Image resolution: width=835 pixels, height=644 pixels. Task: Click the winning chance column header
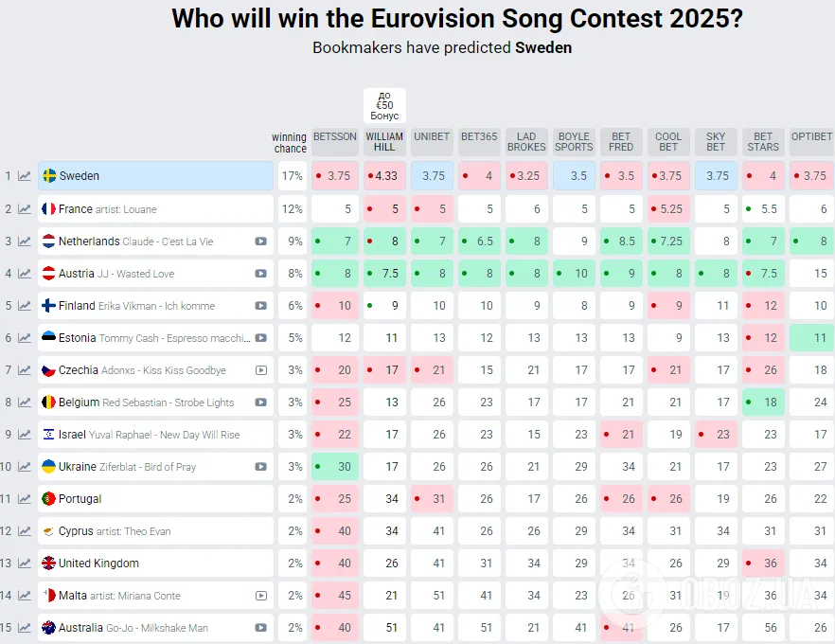point(291,143)
